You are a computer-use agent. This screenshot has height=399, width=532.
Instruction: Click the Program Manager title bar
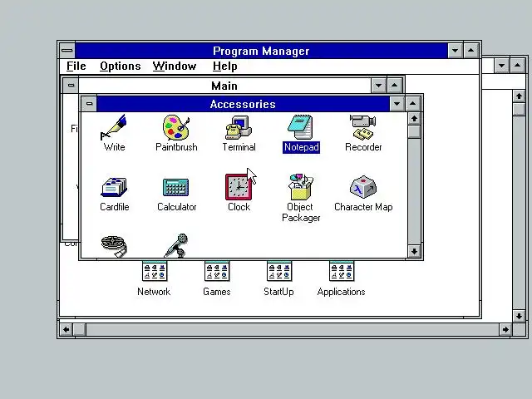tap(261, 51)
